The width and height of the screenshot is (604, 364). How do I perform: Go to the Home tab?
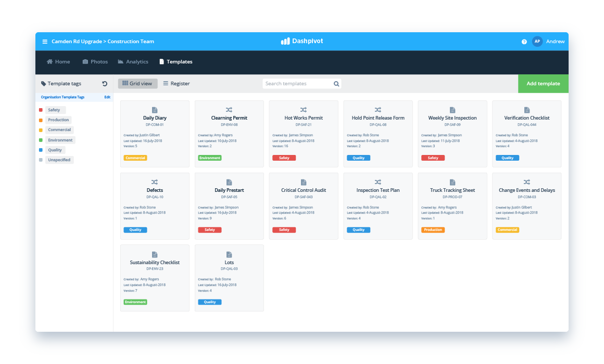[x=58, y=61]
